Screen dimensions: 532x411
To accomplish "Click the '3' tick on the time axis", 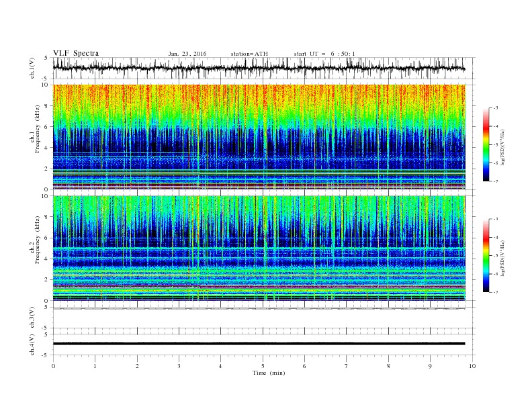I will click(x=179, y=366).
